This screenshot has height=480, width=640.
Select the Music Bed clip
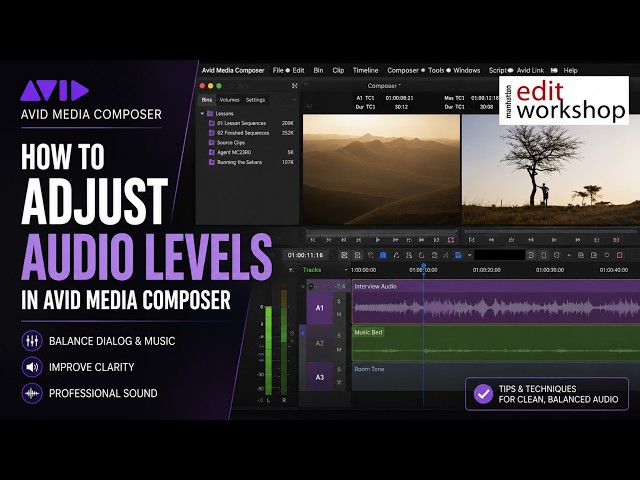(496, 343)
